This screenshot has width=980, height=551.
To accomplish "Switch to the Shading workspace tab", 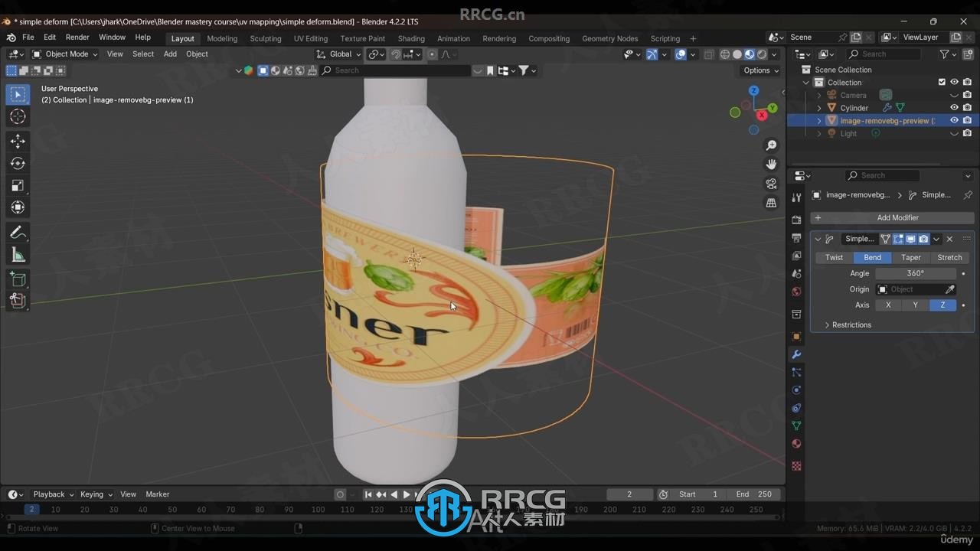I will pyautogui.click(x=411, y=38).
